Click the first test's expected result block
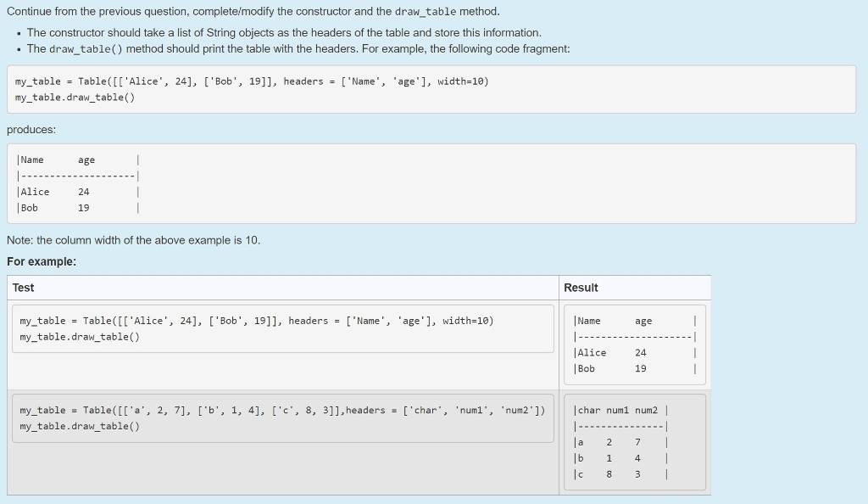The height and width of the screenshot is (504, 868). 634,344
